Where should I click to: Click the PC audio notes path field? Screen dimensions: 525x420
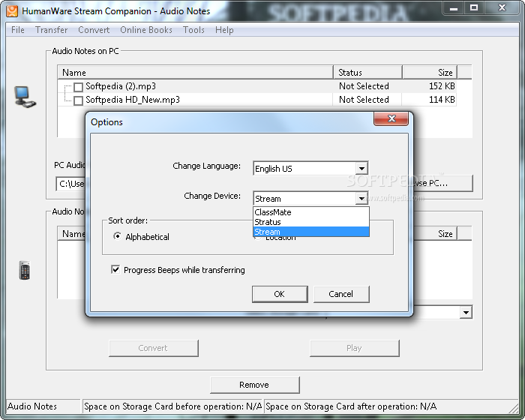[x=70, y=184]
